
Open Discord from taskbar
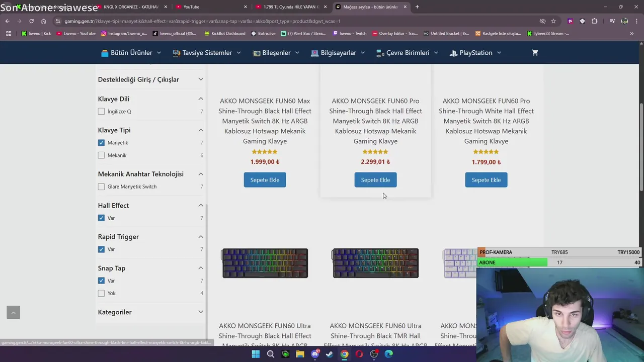pos(315,354)
